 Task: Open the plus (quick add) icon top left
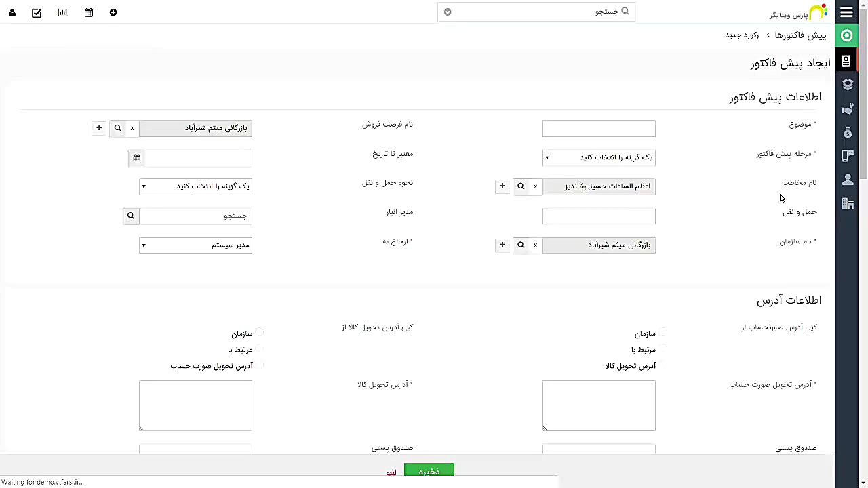pos(113,12)
